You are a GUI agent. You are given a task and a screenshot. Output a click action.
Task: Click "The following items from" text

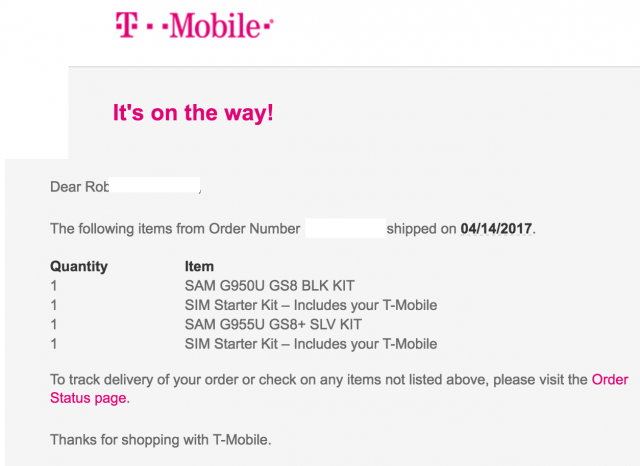[125, 228]
